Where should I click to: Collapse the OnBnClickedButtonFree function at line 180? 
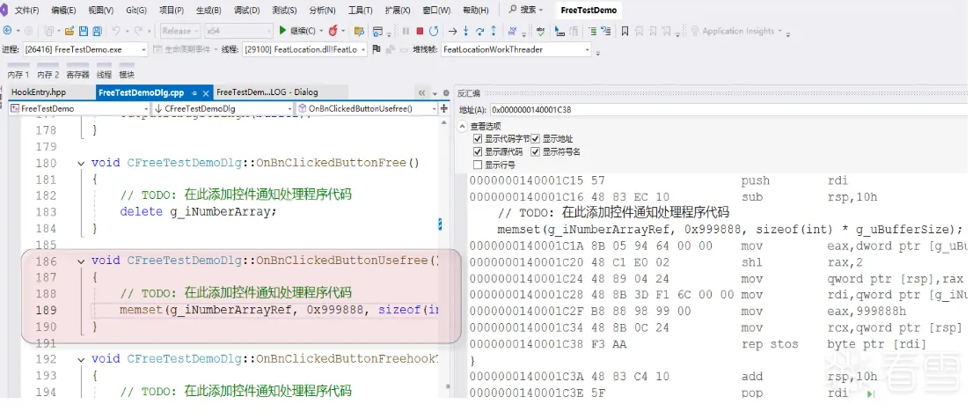point(81,163)
